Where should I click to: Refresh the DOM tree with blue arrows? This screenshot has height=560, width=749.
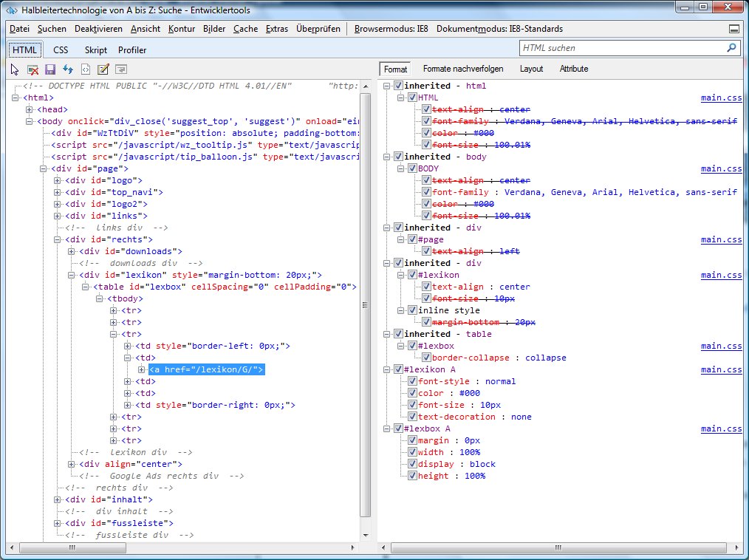click(68, 69)
